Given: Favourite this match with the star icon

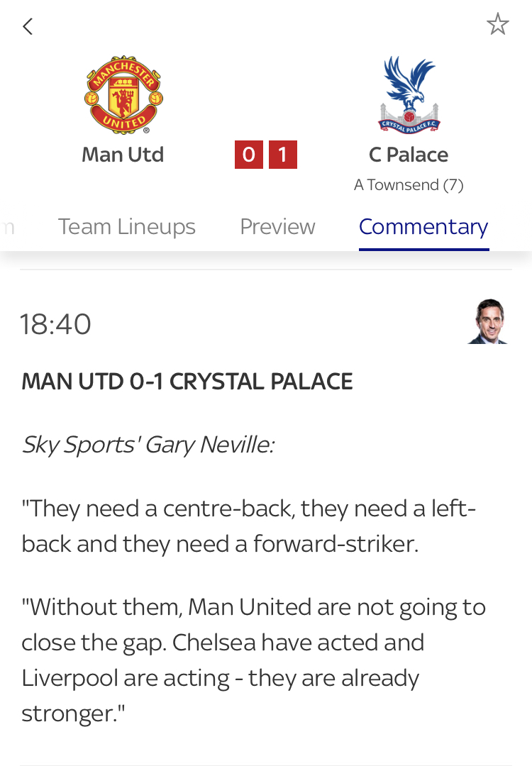Looking at the screenshot, I should [497, 25].
